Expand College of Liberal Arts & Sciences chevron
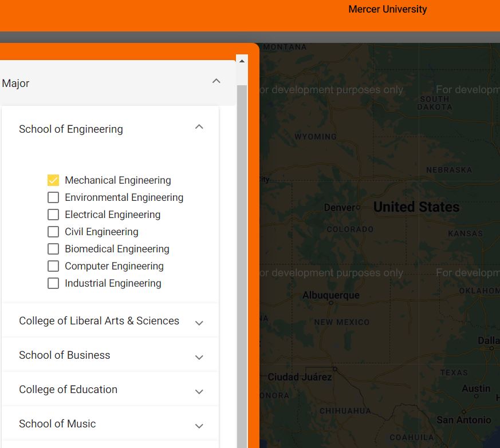The height and width of the screenshot is (448, 500). coord(199,323)
